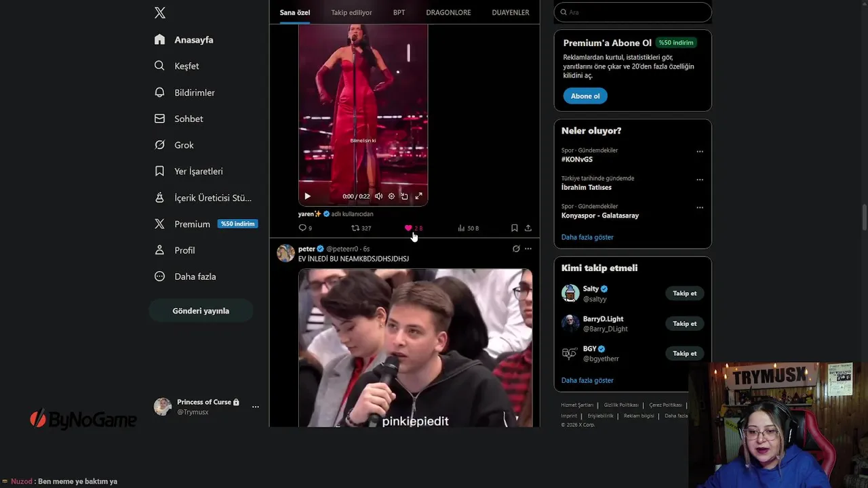Open more options on peter's post
The image size is (868, 488).
pos(528,249)
